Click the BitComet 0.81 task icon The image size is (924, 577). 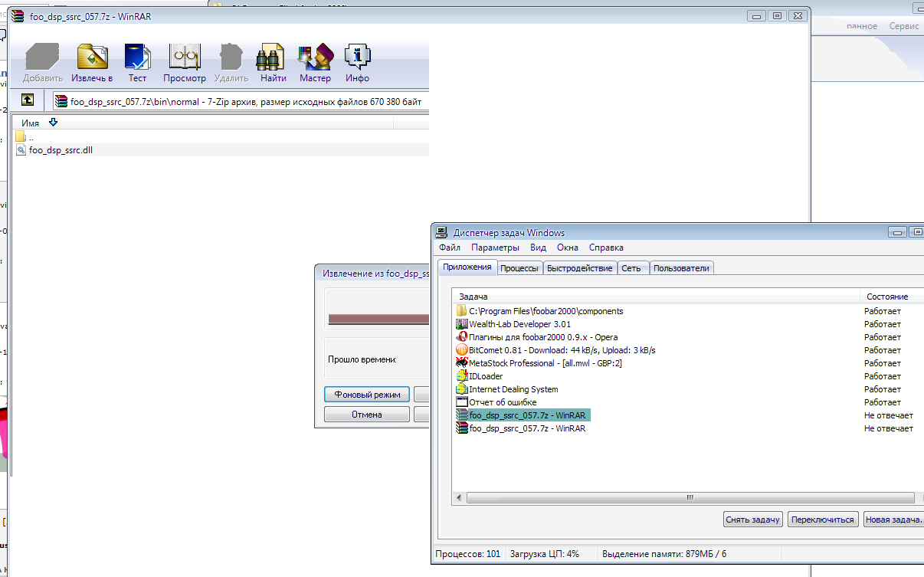tap(461, 350)
